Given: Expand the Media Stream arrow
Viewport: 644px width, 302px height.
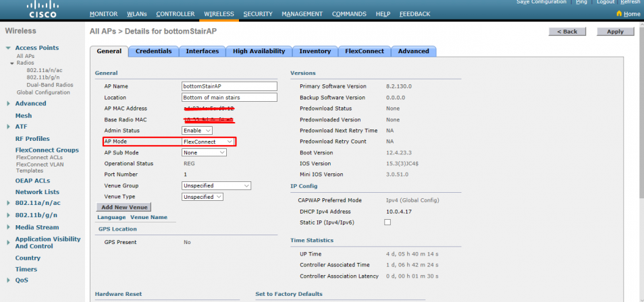Looking at the screenshot, I should pyautogui.click(x=8, y=227).
